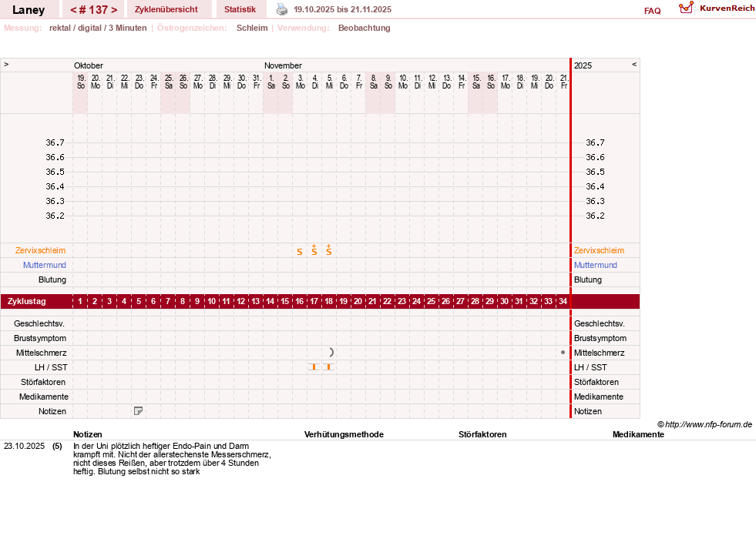Click the left Störfaktoren row label

click(x=43, y=382)
